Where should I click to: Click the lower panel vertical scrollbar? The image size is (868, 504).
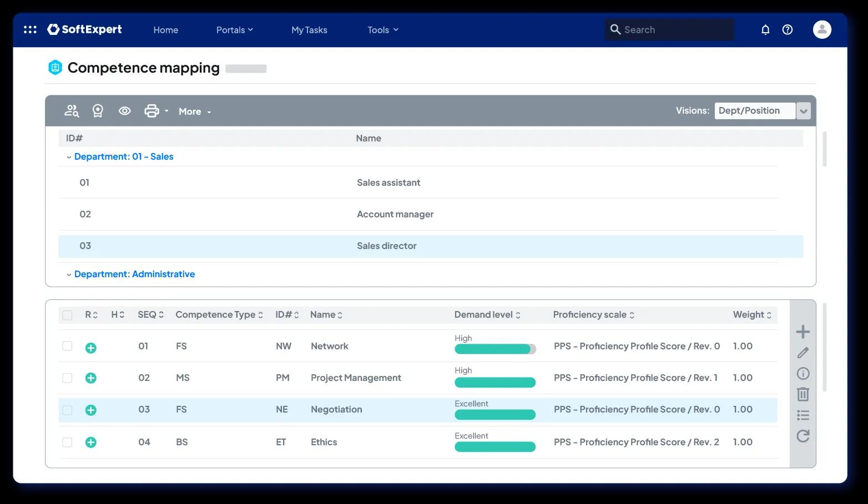pyautogui.click(x=825, y=347)
